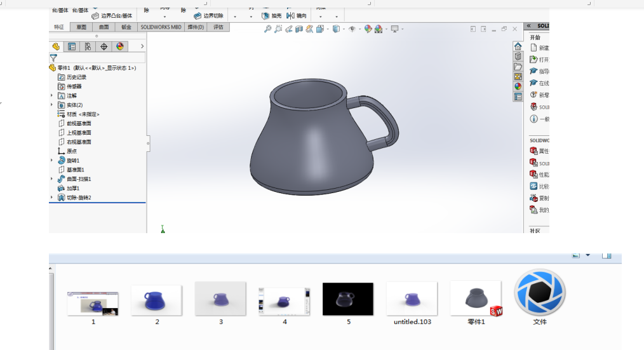Toggle the Hide/Show Items eye dropdown

352,29
